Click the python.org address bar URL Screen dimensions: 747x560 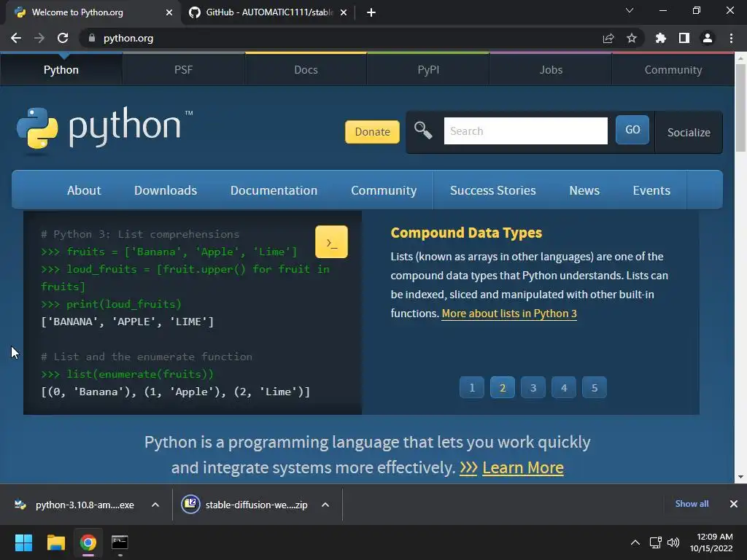pos(128,38)
